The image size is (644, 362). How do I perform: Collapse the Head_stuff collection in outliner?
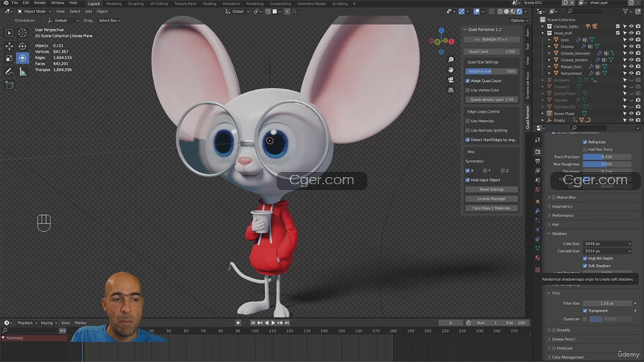pos(542,33)
